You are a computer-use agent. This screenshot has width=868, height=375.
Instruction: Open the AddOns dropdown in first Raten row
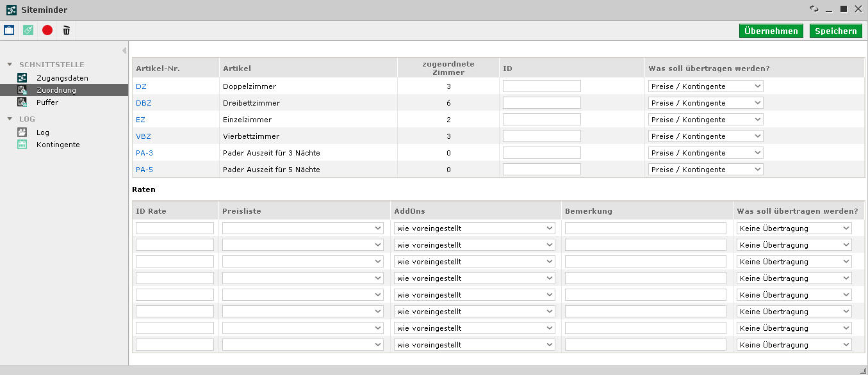point(475,228)
